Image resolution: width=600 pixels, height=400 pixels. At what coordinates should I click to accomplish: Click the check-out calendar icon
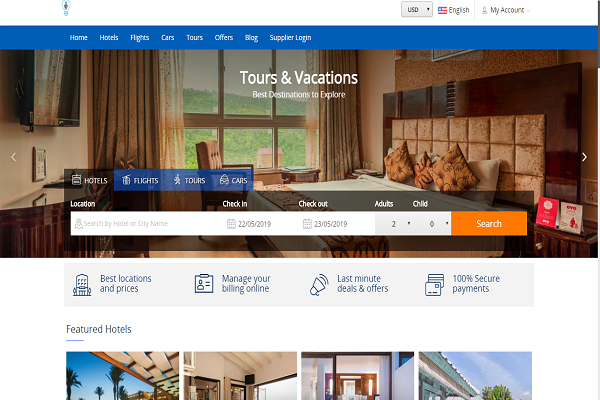tap(307, 224)
